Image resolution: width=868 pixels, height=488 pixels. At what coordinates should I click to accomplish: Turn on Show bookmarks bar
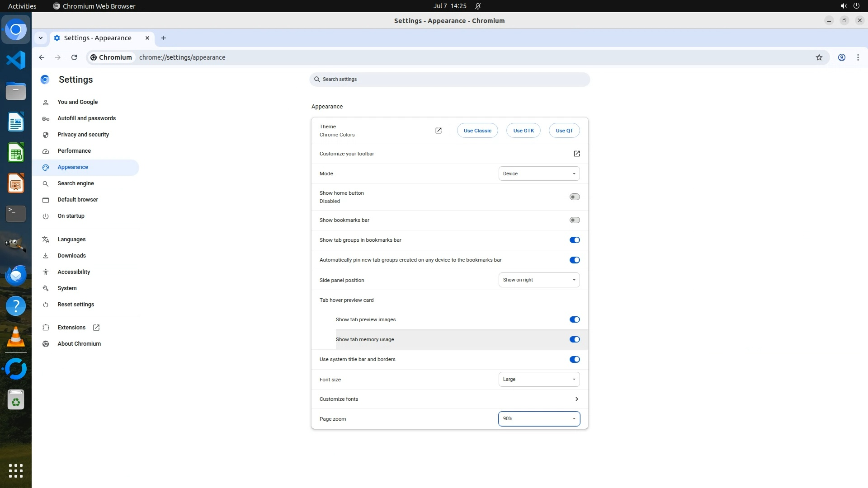pyautogui.click(x=574, y=220)
